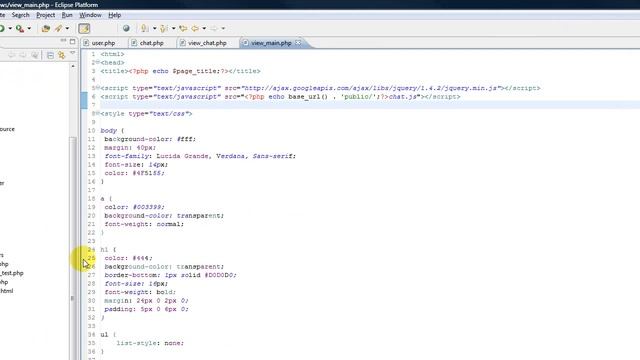Open the Window menu
This screenshot has height=360, width=640.
tap(90, 15)
